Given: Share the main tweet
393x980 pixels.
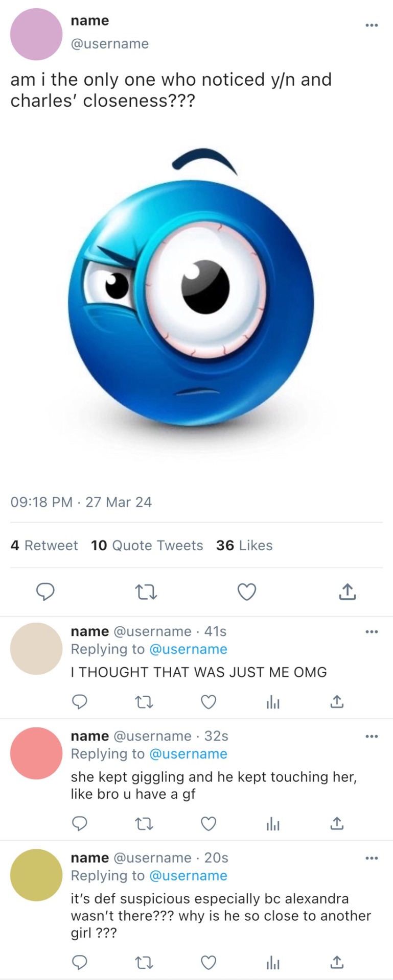Looking at the screenshot, I should 347,592.
